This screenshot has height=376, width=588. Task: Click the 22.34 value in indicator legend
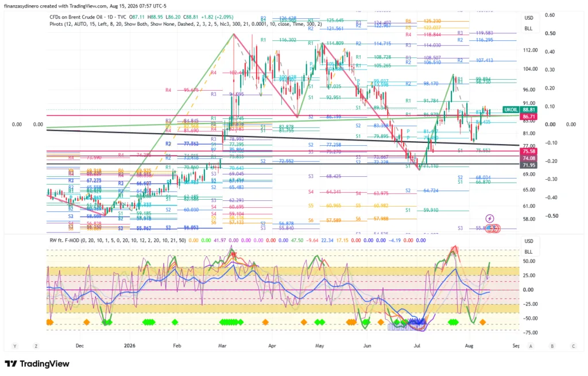coord(327,241)
